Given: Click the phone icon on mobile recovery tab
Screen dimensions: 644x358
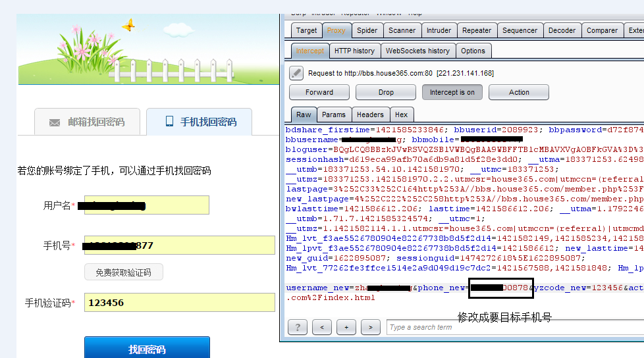Looking at the screenshot, I should point(169,121).
